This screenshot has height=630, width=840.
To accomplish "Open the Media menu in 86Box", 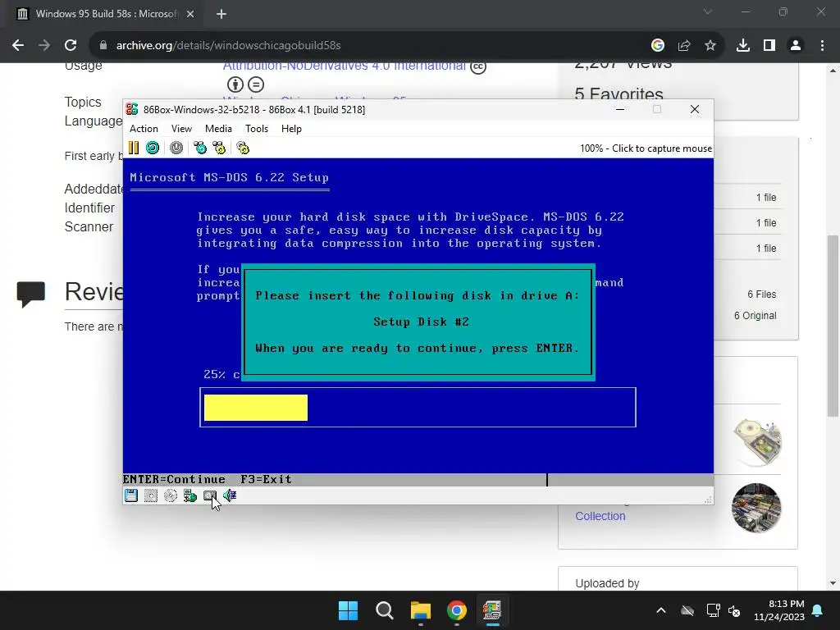I will pyautogui.click(x=218, y=129).
